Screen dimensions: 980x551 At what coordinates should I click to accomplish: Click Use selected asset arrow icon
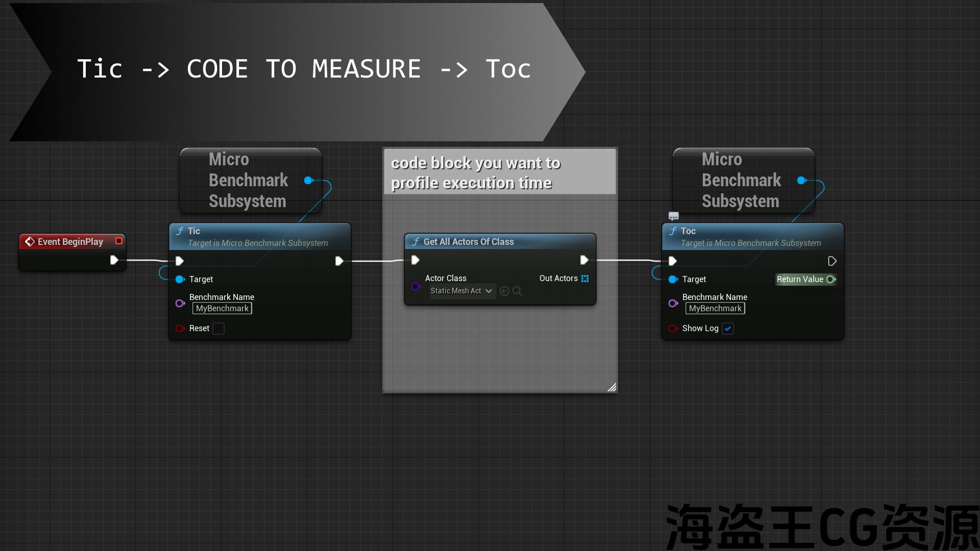point(504,291)
